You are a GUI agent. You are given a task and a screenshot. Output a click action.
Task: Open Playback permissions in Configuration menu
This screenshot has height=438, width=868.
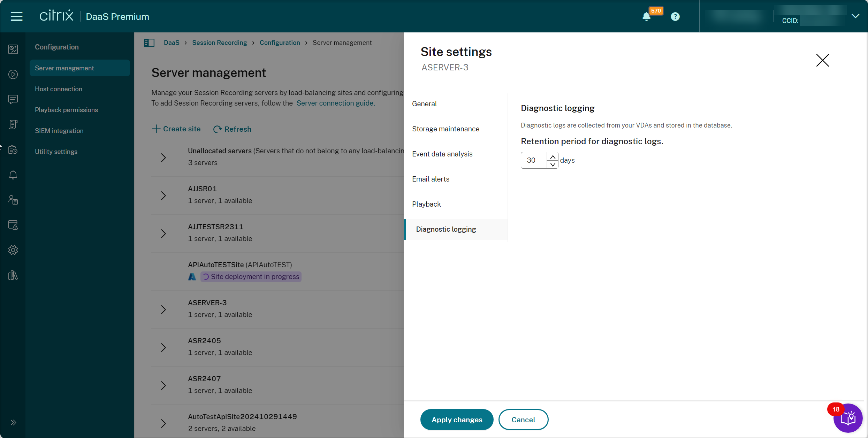[66, 110]
